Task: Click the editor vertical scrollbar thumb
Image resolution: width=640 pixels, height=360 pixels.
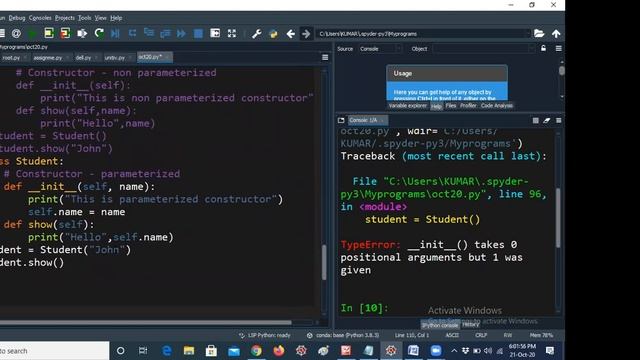Action: [324, 262]
